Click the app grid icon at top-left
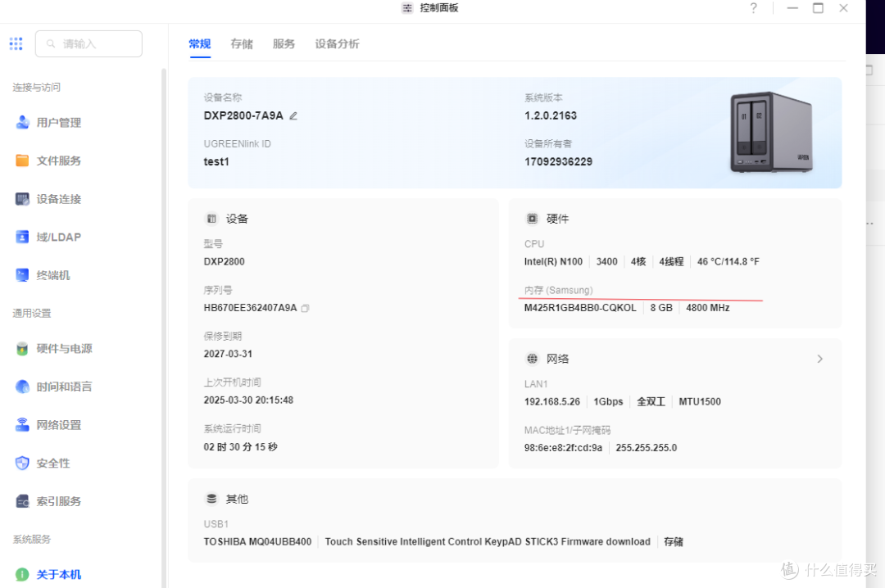The image size is (885, 588). (x=16, y=43)
